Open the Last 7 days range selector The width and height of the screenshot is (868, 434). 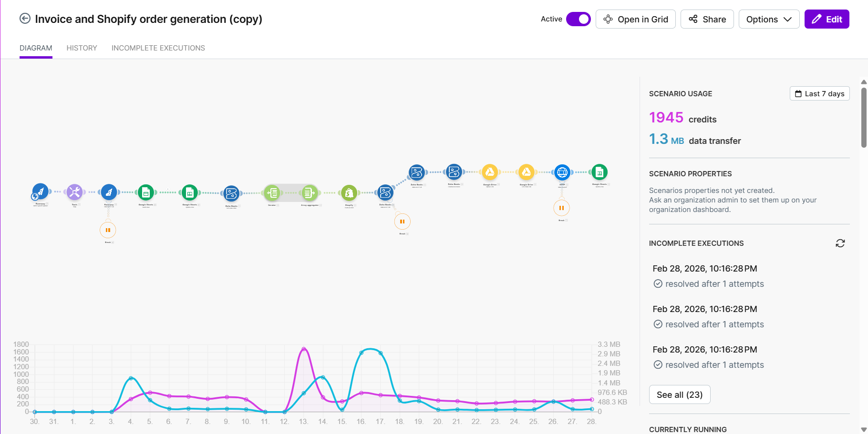[820, 94]
